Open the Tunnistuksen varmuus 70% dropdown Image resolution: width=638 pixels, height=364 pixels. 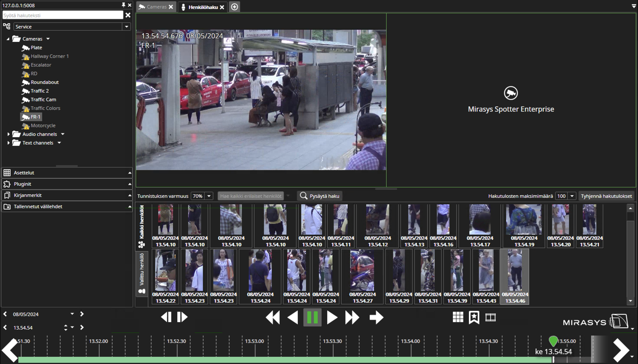209,196
